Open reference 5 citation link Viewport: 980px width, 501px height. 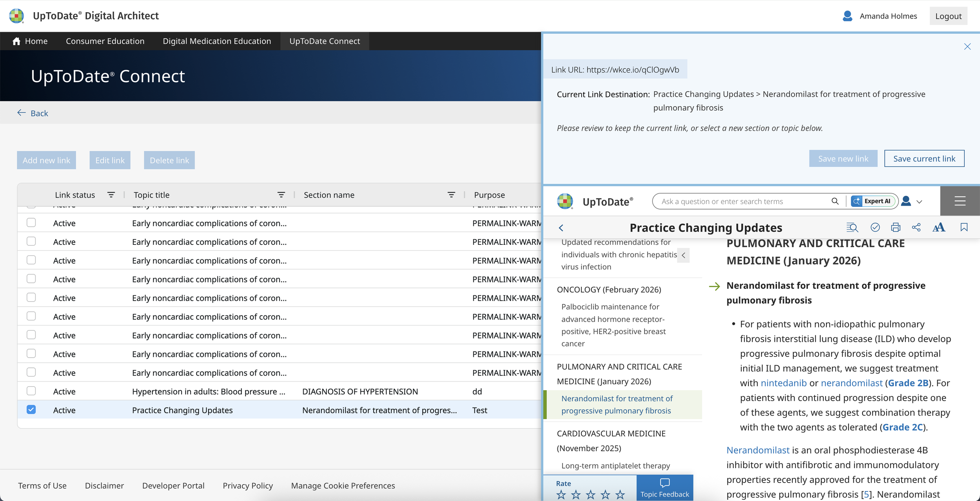[866, 495]
